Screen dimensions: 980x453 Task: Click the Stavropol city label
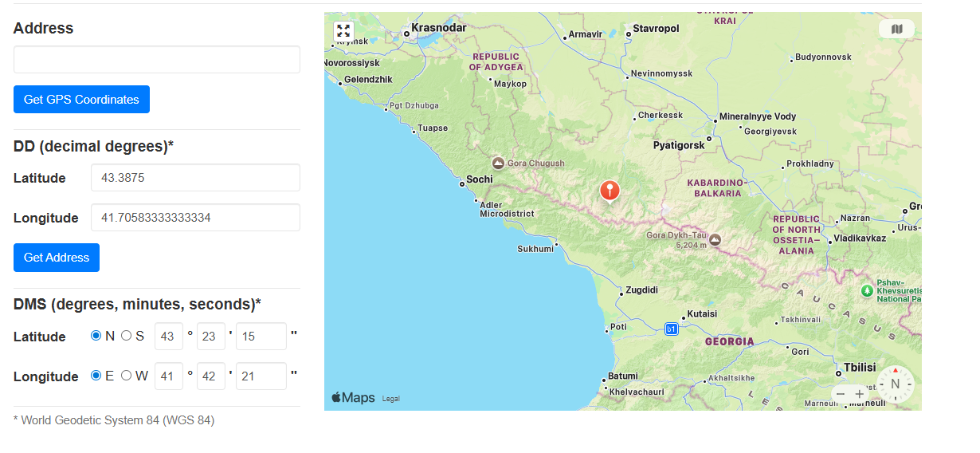pyautogui.click(x=656, y=29)
